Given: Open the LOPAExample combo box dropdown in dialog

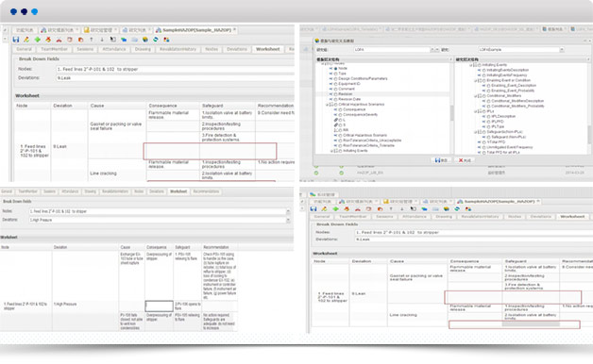Looking at the screenshot, I should (x=562, y=49).
